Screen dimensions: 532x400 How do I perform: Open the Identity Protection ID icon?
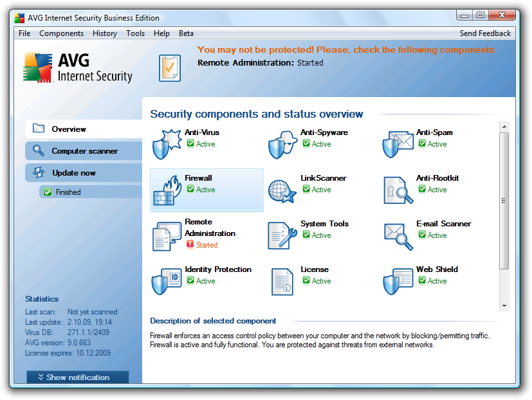[x=167, y=281]
